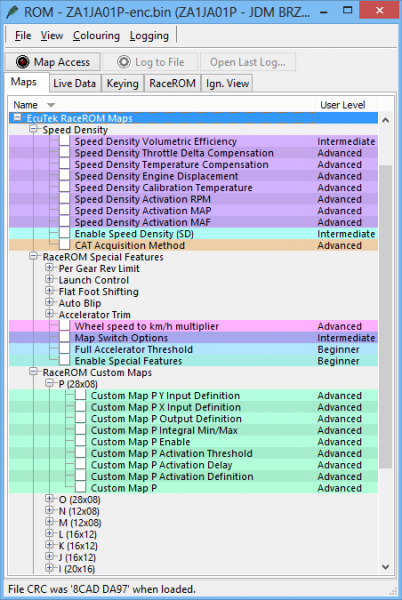Collapse the P (28x08) custom map node
This screenshot has width=402, height=600.
click(49, 383)
